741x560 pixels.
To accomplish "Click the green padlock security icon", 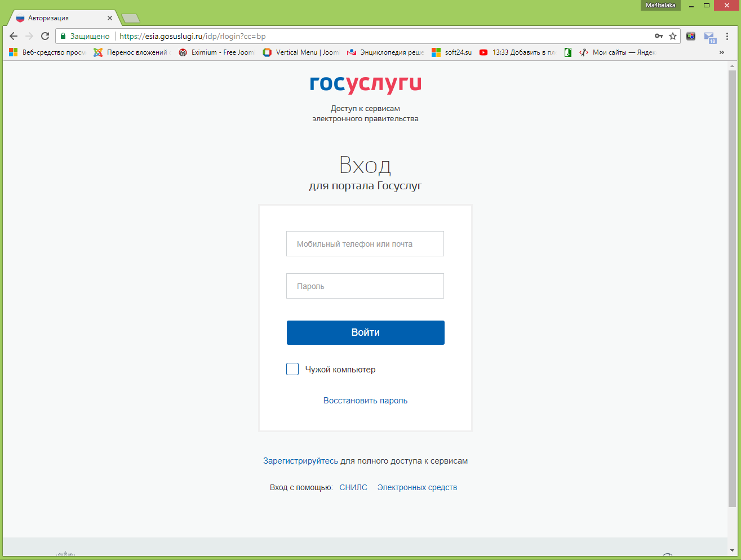I will point(63,36).
